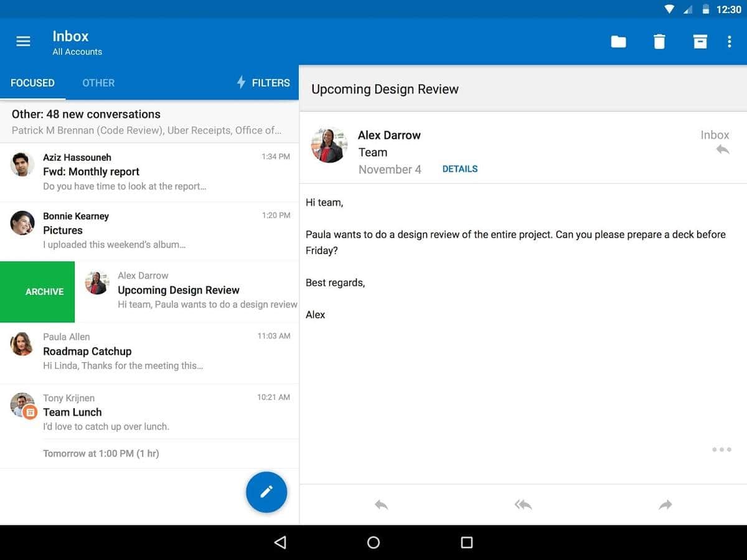The image size is (747, 560).
Task: Tap Alex Darrow's avatar in message header
Action: (329, 146)
